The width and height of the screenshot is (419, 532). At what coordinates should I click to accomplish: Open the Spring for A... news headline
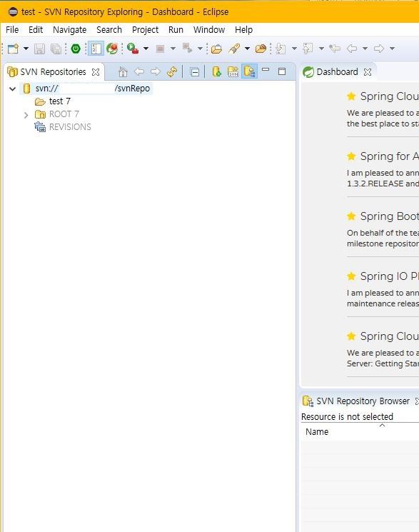point(390,156)
